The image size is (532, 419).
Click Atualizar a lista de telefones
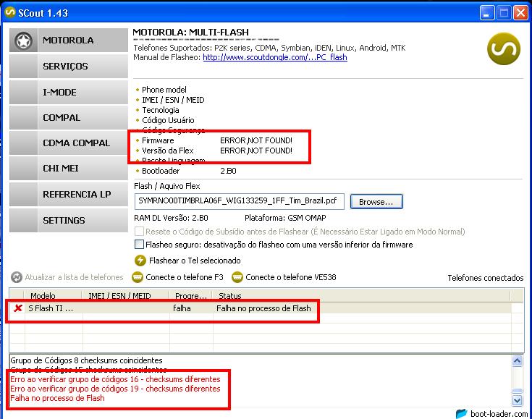pyautogui.click(x=74, y=277)
